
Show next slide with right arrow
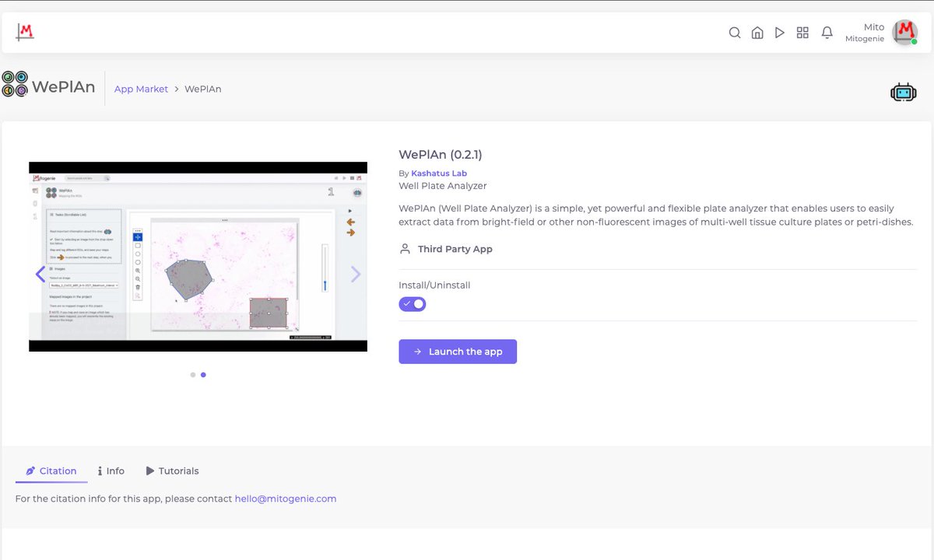tap(356, 274)
